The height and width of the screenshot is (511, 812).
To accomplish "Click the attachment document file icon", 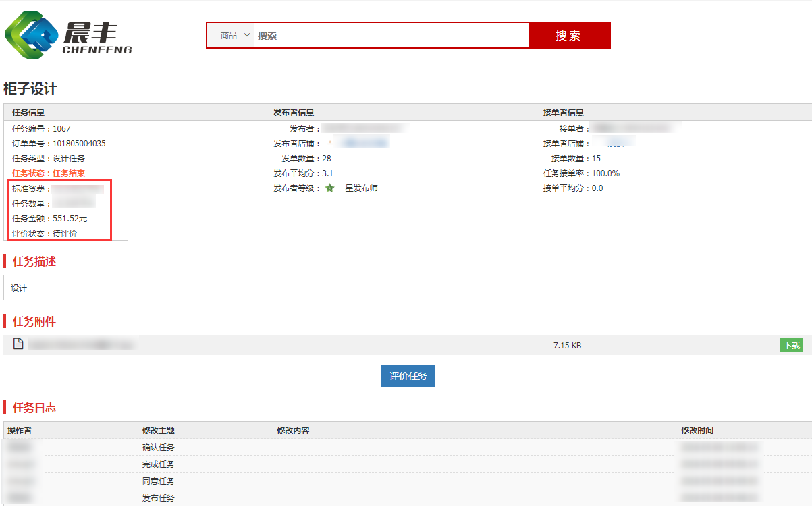I will (x=19, y=344).
